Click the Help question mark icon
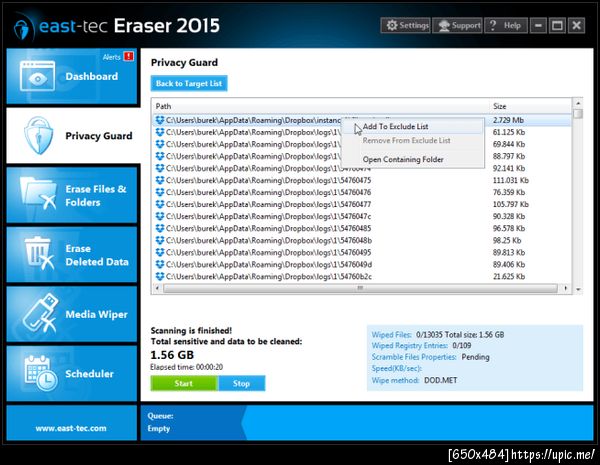600x465 pixels. [493, 25]
